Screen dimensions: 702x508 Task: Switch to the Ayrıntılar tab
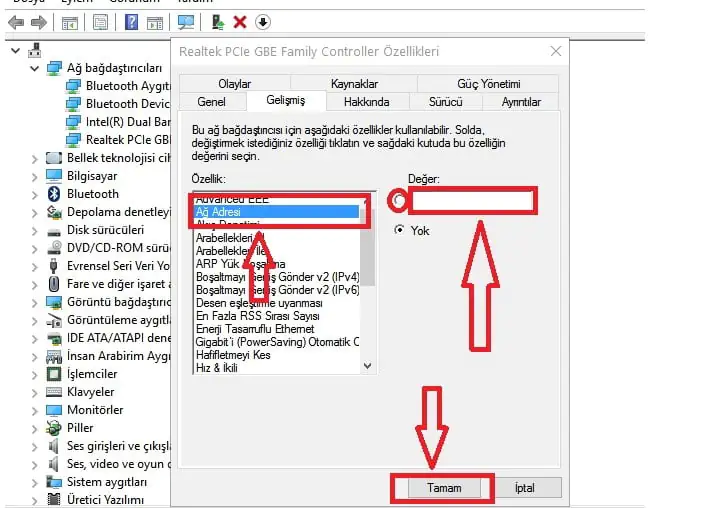point(521,102)
